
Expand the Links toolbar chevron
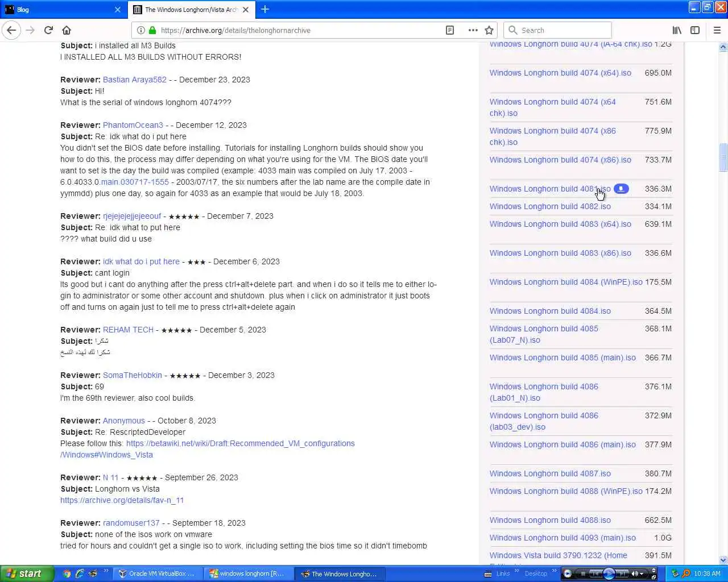(516, 571)
